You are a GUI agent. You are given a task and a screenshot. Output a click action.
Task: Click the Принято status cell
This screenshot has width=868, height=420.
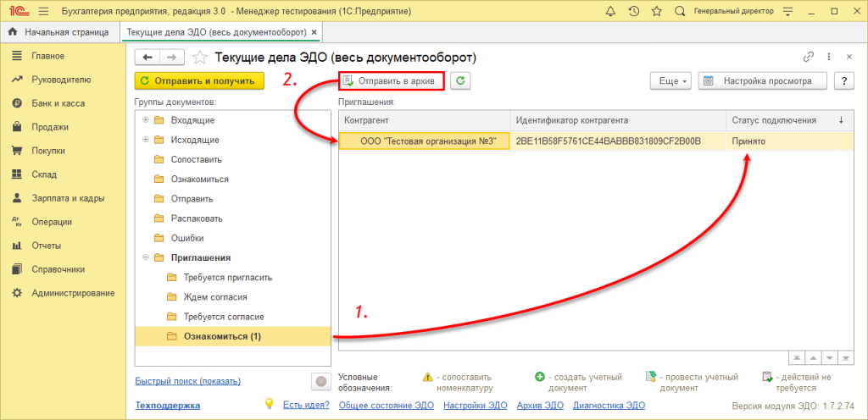[x=790, y=141]
